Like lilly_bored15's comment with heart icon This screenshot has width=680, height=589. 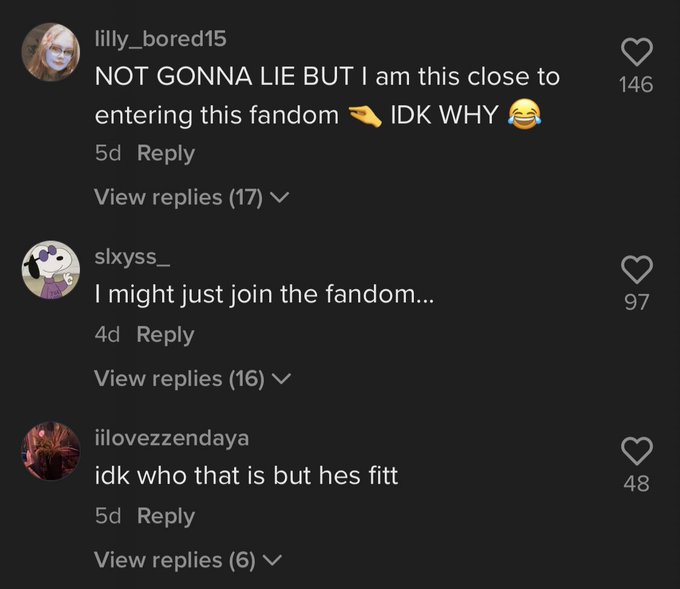(637, 52)
